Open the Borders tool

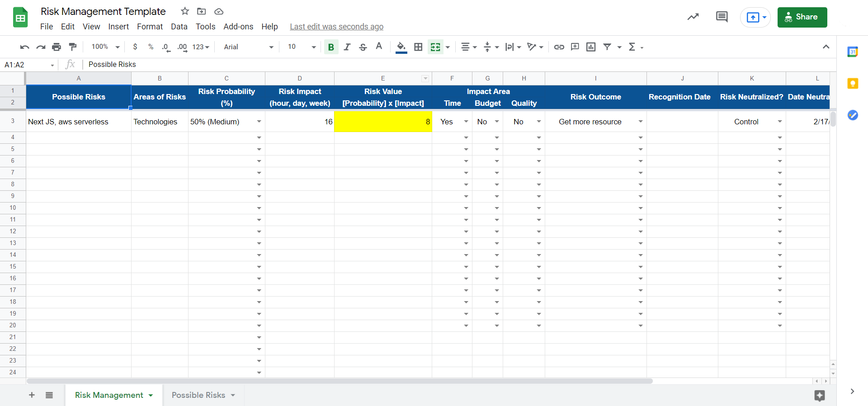[418, 47]
